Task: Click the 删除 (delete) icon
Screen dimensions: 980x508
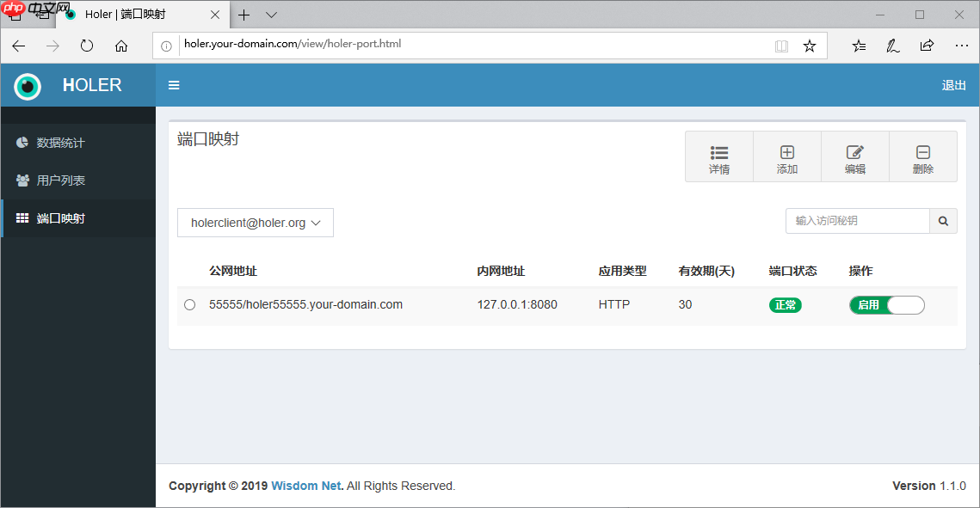Action: click(x=922, y=156)
